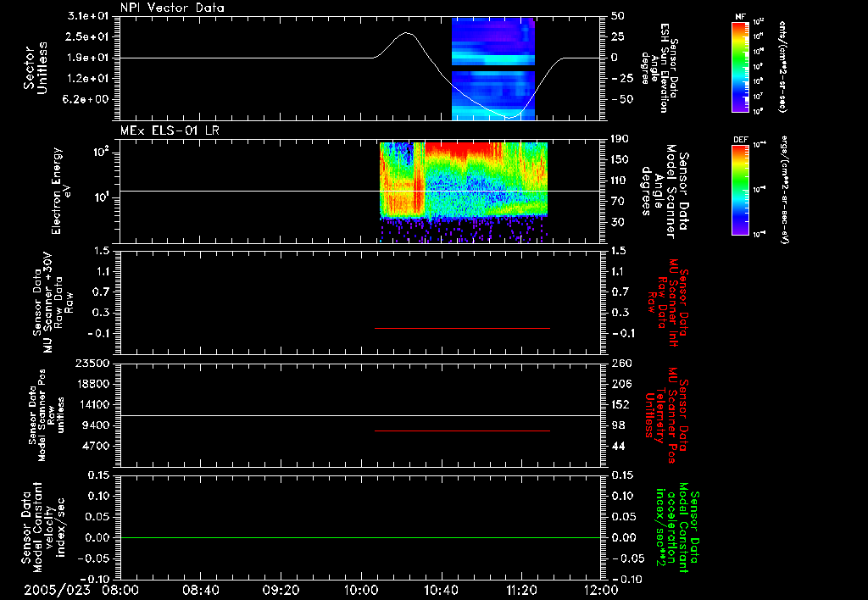Viewport: 868px width, 600px height.
Task: Click the 12:00 time axis label
Action: click(601, 590)
